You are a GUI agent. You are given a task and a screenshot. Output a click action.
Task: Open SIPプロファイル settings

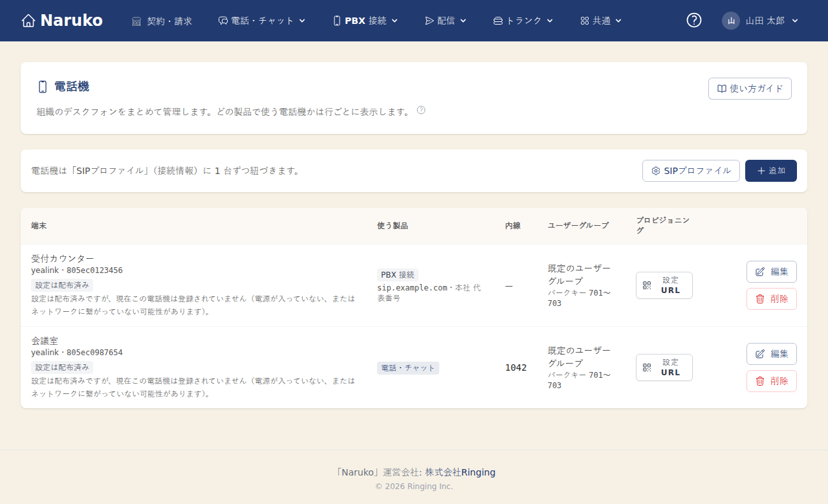(691, 171)
